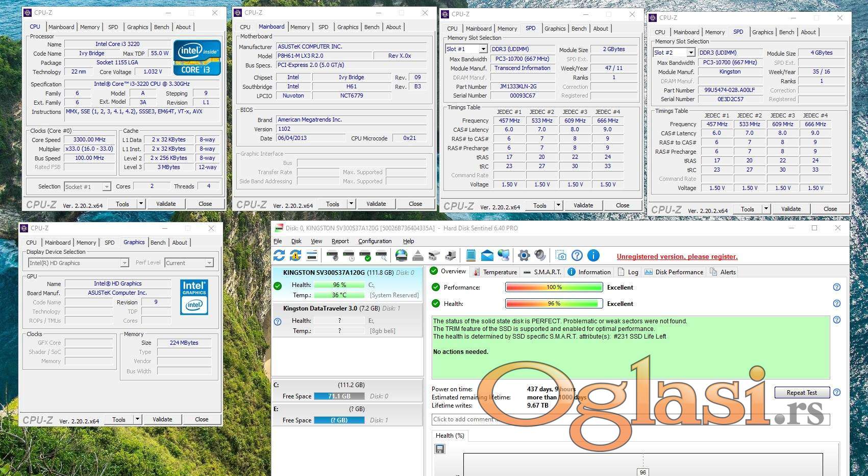Expand Tools arrow in the Slot #1 SPD window

click(559, 205)
